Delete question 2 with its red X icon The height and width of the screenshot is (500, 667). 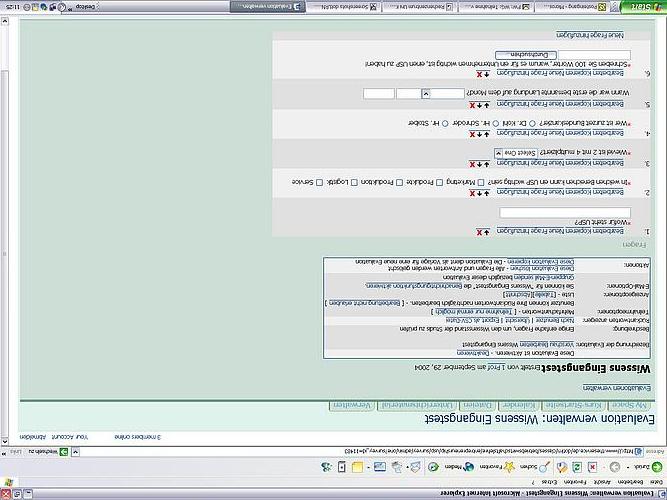[x=472, y=194]
